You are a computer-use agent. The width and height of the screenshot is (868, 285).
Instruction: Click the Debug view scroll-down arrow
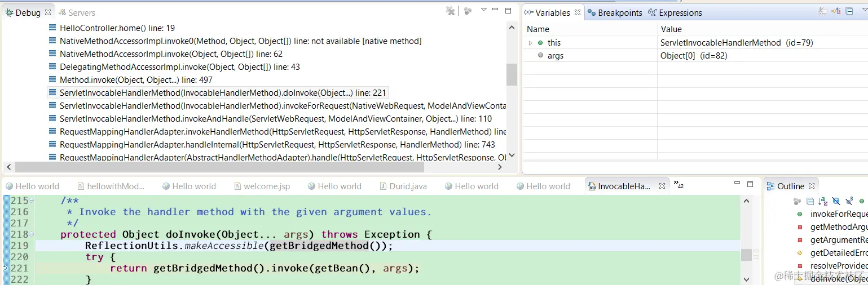(x=512, y=155)
